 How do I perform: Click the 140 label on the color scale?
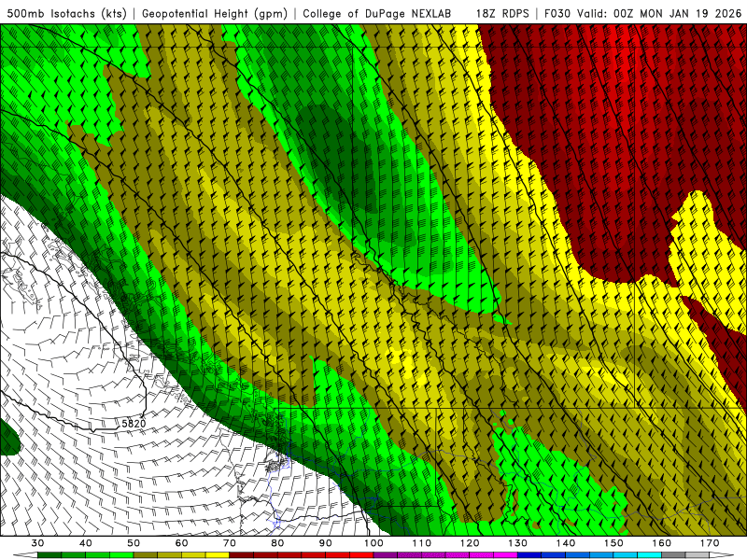(566, 543)
